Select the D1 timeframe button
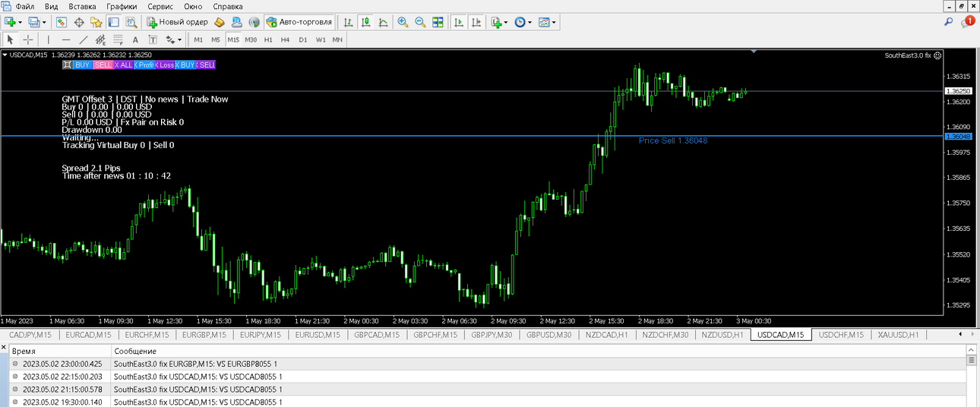 (x=303, y=39)
